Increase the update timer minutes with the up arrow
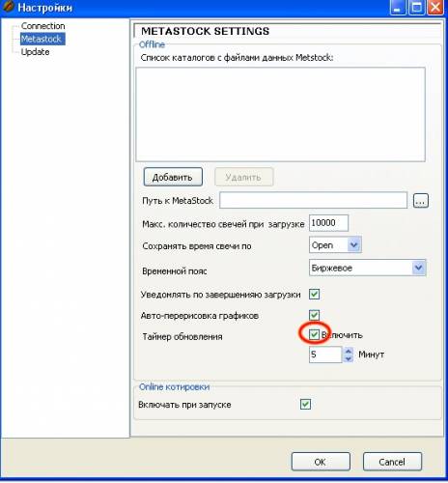The height and width of the screenshot is (483, 448). pyautogui.click(x=348, y=351)
